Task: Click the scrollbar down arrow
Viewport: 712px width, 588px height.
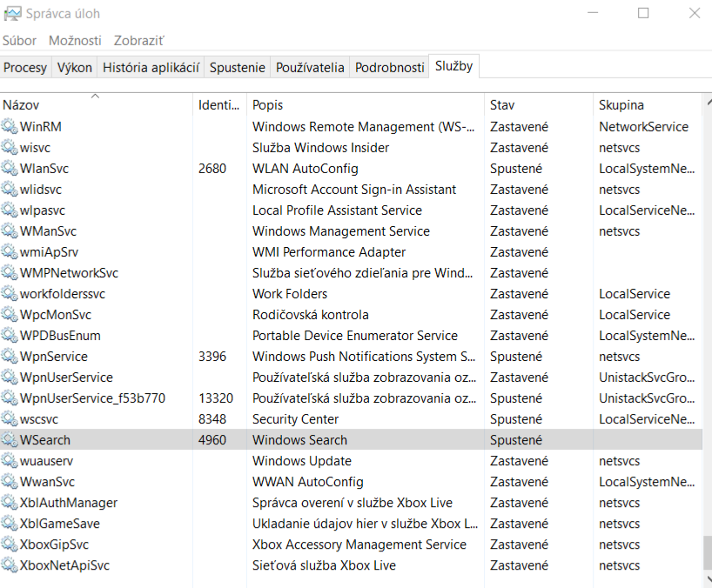Action: point(708,579)
